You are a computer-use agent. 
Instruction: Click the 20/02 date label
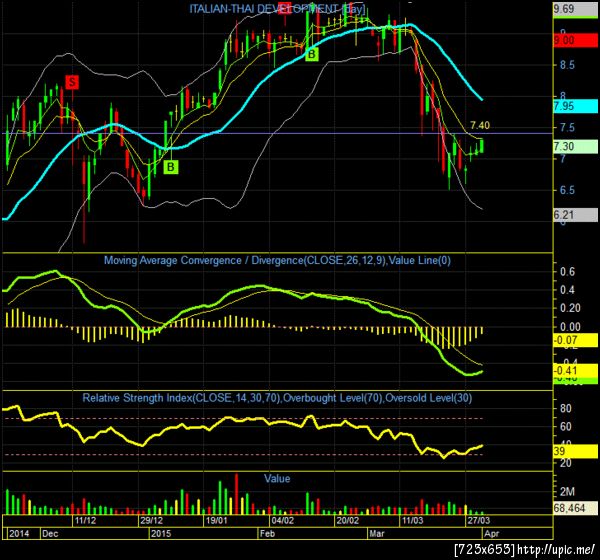point(348,521)
